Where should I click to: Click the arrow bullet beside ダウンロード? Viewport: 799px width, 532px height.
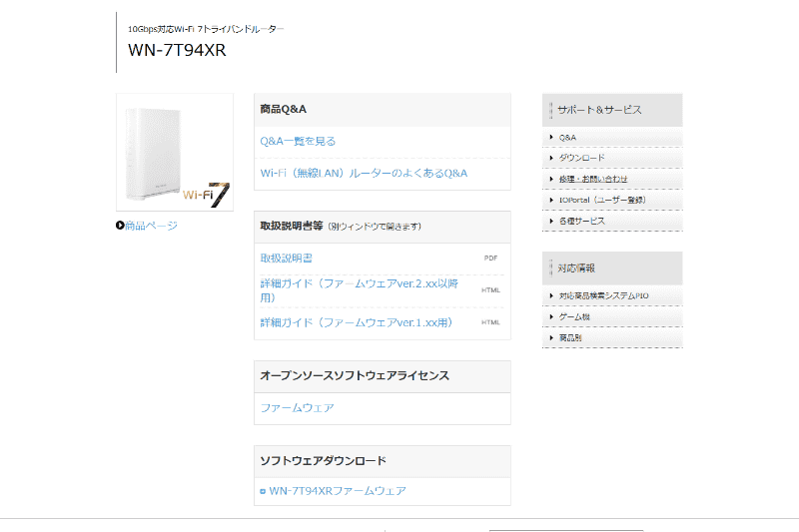point(551,158)
